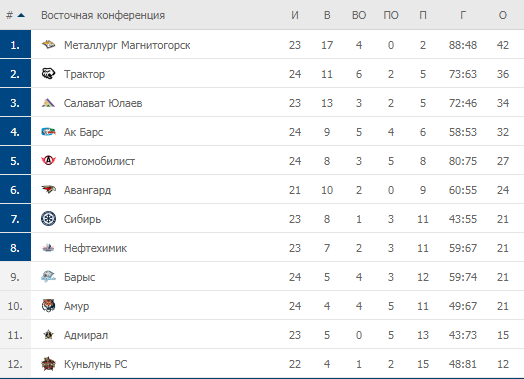Click the Амур tiger logo
The image size is (524, 379).
pyautogui.click(x=48, y=305)
